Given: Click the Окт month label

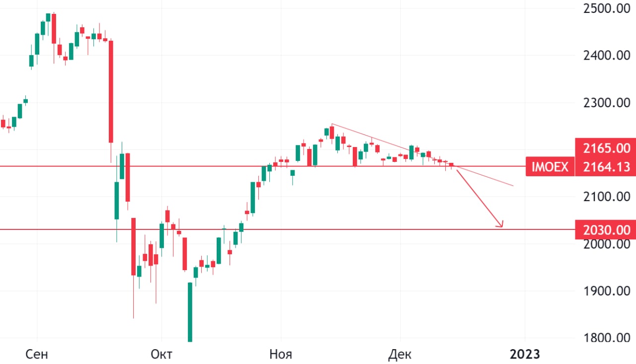Looking at the screenshot, I should 161,355.
